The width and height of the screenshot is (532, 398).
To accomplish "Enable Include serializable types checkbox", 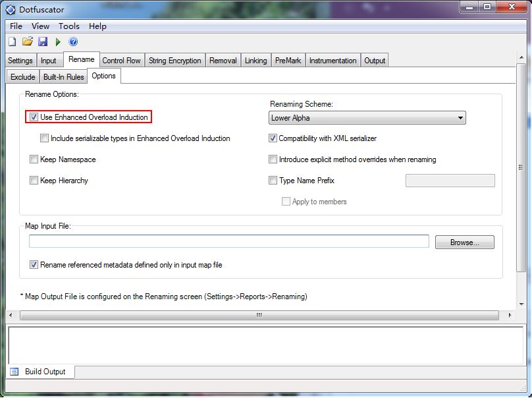I will point(44,138).
